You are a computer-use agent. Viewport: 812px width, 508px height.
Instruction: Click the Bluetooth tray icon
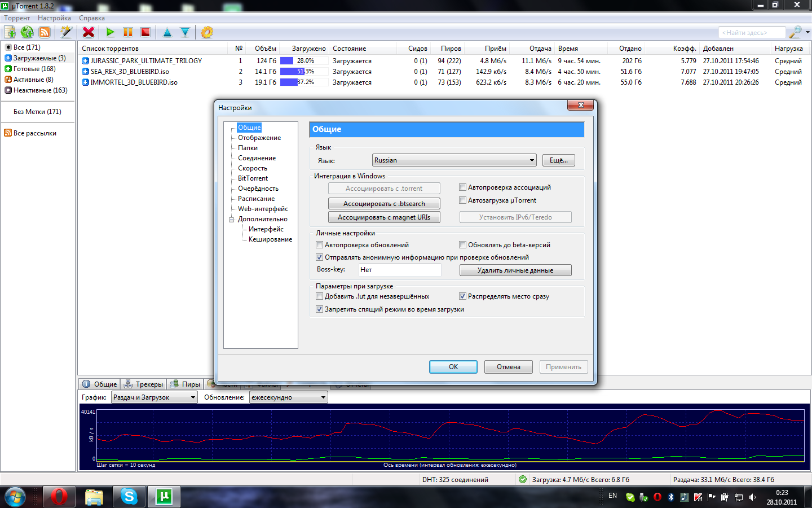point(671,497)
